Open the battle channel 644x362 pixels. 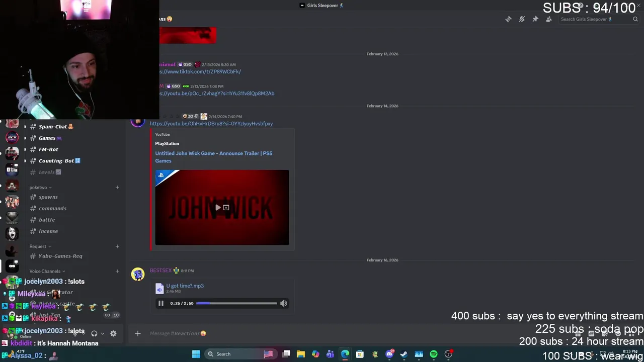[x=47, y=220]
